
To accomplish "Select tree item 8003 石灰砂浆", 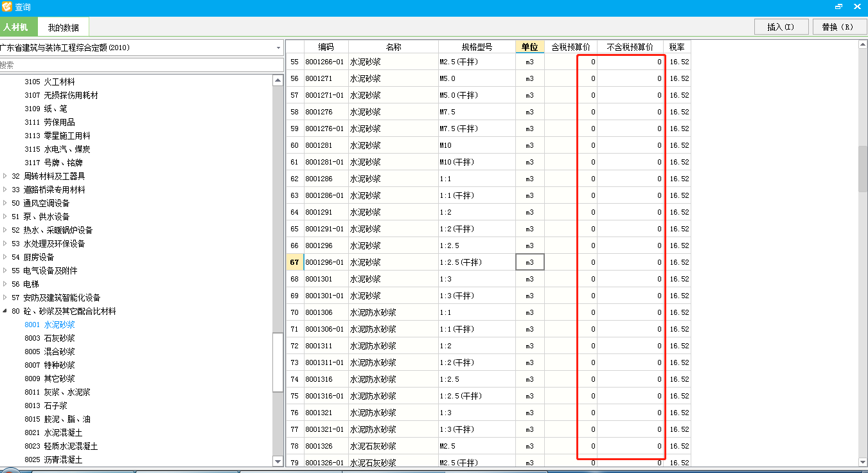I will pos(49,338).
